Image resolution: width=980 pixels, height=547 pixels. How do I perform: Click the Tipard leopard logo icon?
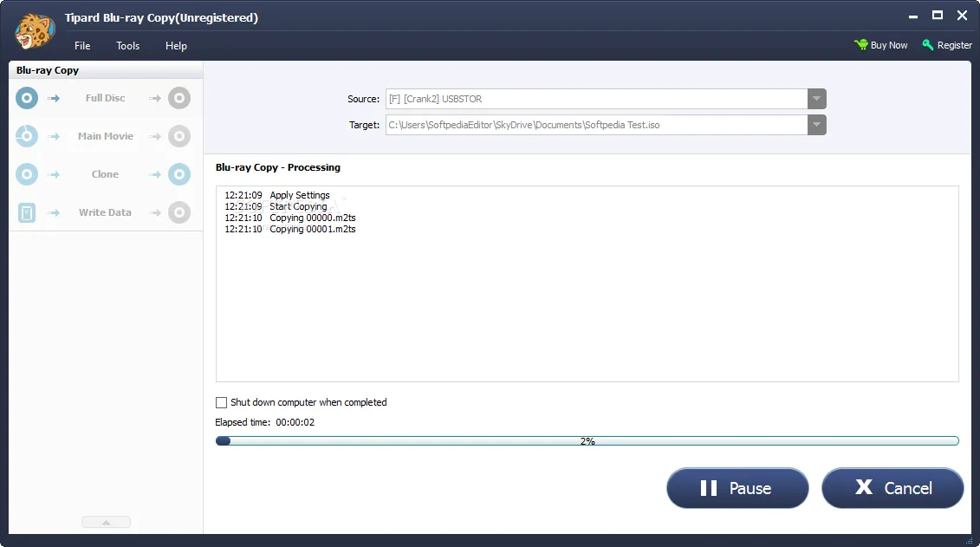coord(35,30)
